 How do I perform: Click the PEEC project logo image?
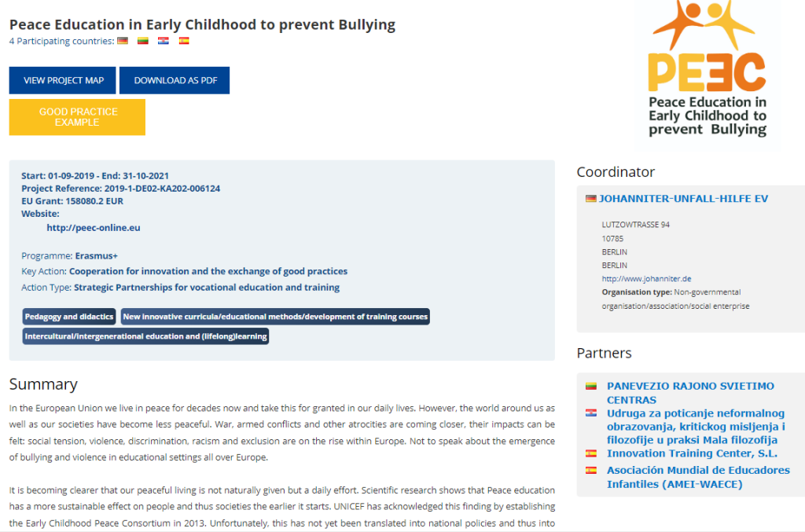point(707,69)
